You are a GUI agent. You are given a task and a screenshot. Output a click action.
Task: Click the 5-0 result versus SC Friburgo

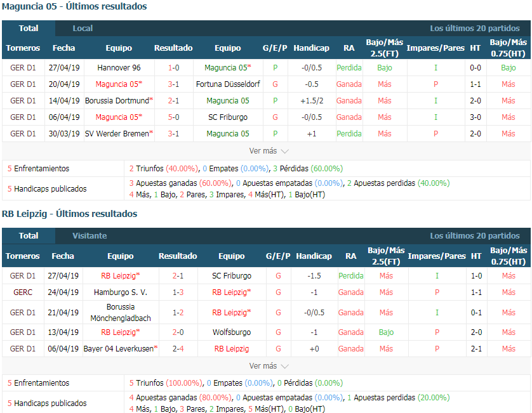tap(174, 117)
